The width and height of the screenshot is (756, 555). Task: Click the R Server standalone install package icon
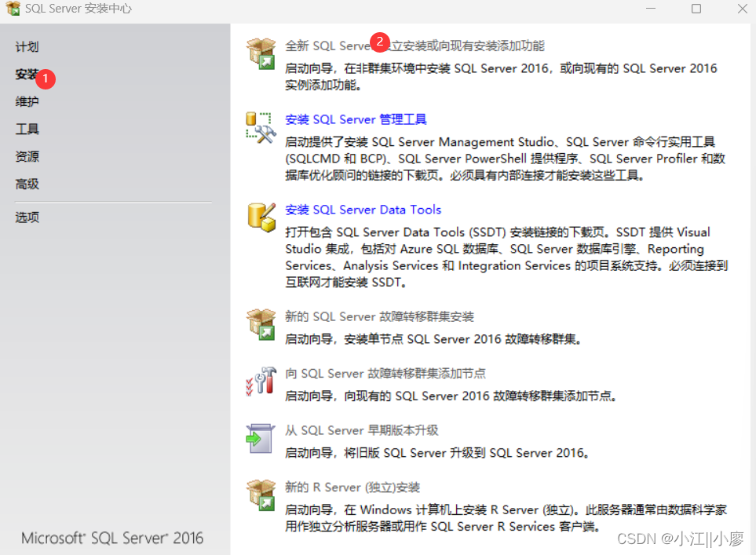pos(261,495)
